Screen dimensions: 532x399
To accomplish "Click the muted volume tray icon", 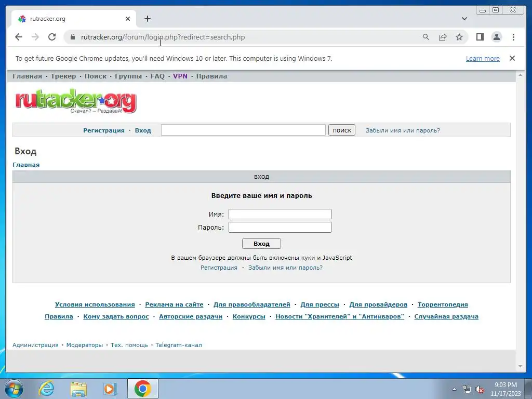I will [x=480, y=389].
